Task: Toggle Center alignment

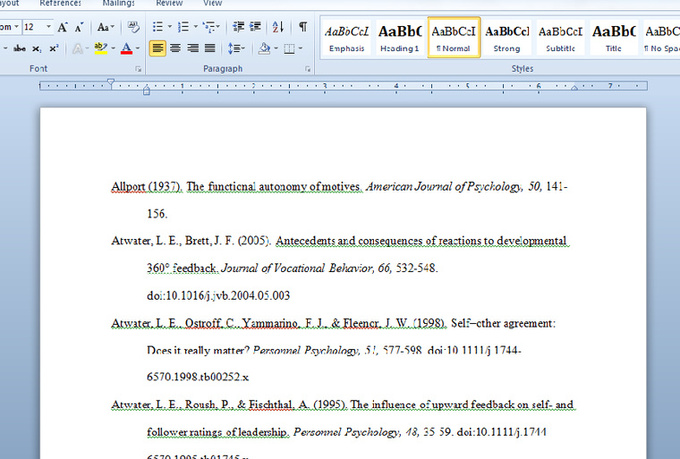Action: click(175, 48)
